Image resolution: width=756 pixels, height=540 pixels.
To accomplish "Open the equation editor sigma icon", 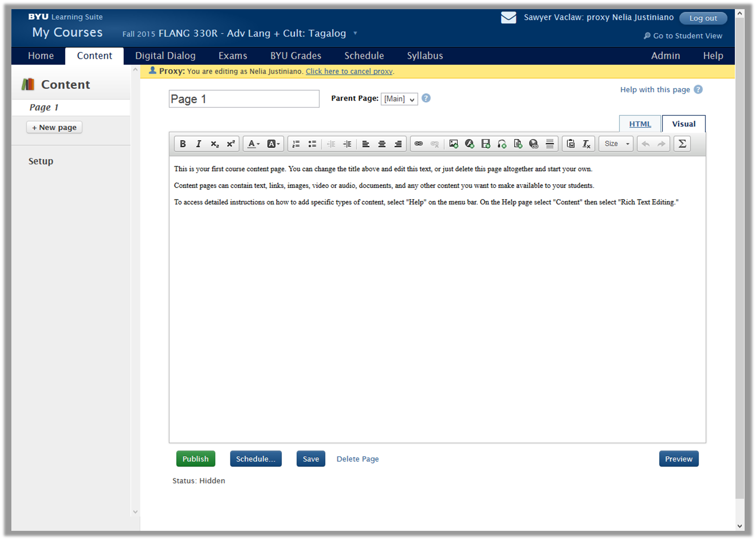I will [682, 144].
